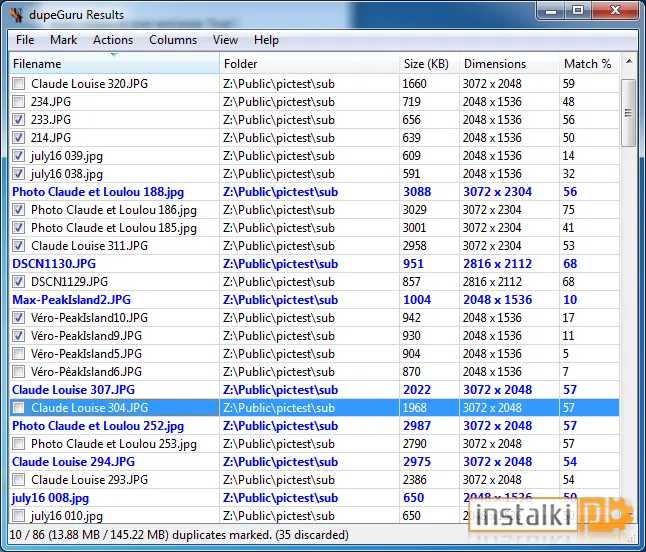This screenshot has height=552, width=646.
Task: Mark Véro-PeakIsland5.JPG checkbox
Action: tap(18, 354)
